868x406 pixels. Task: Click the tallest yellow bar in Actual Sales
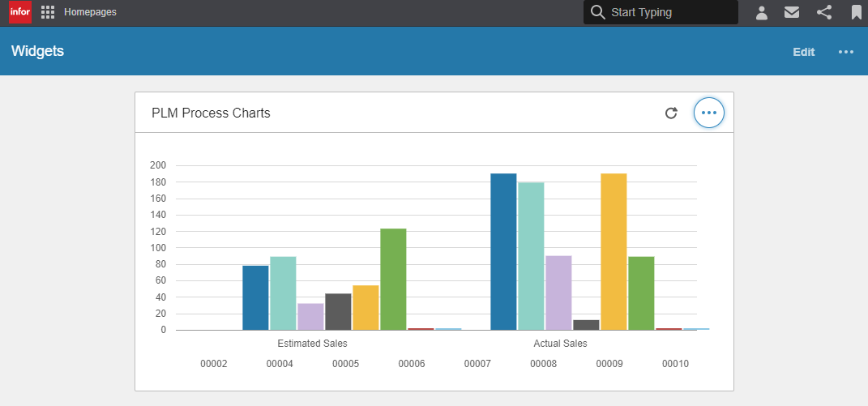(x=614, y=251)
